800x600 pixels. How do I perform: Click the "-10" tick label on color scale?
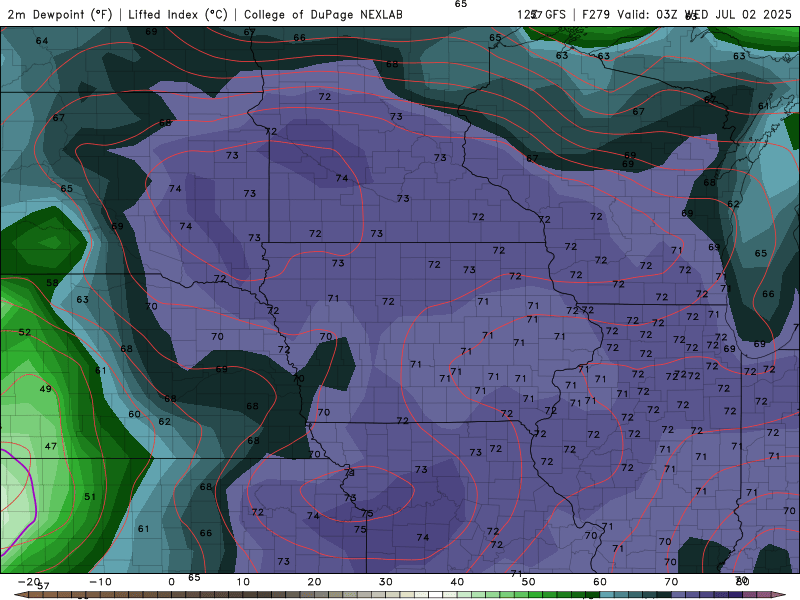(100, 582)
